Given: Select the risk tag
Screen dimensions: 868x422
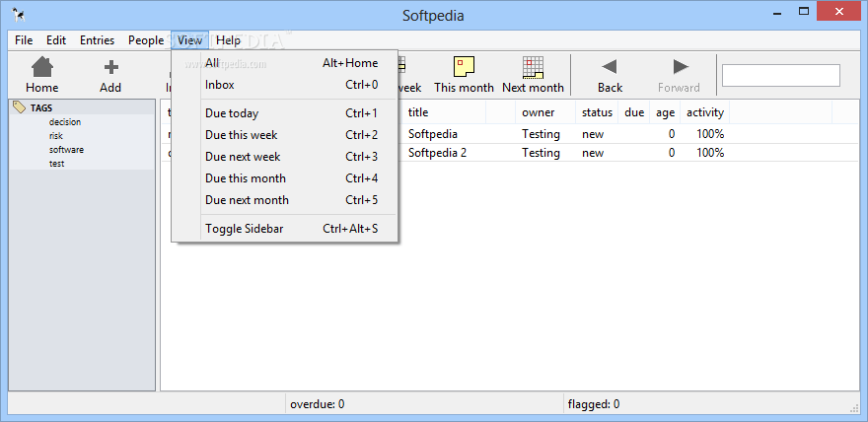Looking at the screenshot, I should [56, 136].
